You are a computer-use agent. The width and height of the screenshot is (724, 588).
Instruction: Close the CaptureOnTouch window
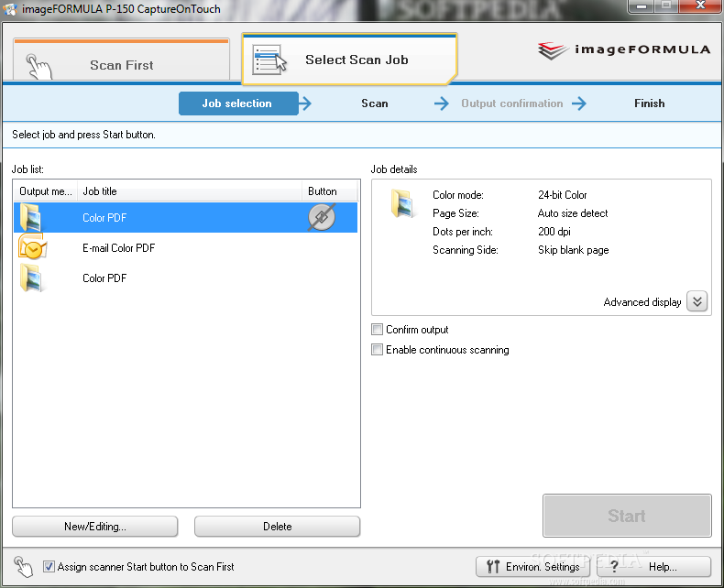point(700,6)
